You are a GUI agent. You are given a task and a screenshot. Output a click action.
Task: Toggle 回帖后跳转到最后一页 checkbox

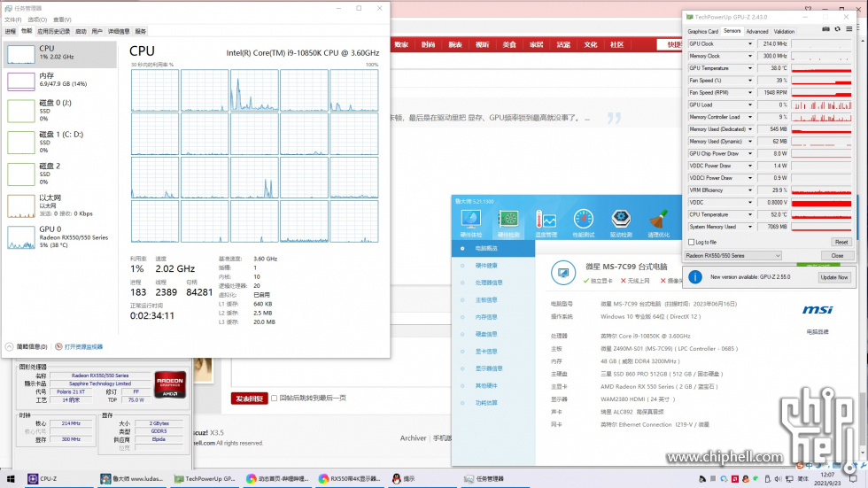tap(274, 399)
